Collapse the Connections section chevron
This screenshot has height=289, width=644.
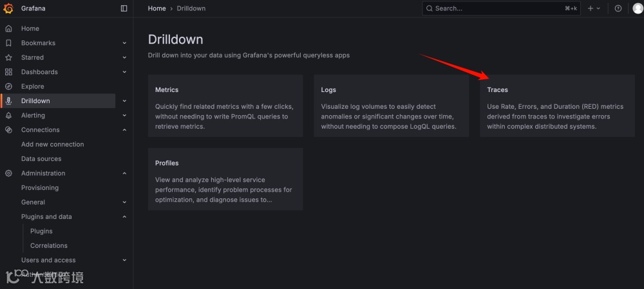point(124,130)
